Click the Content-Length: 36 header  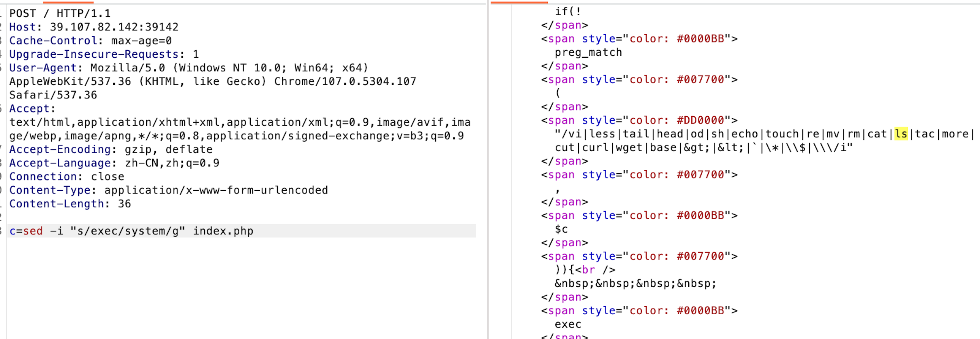[70, 204]
